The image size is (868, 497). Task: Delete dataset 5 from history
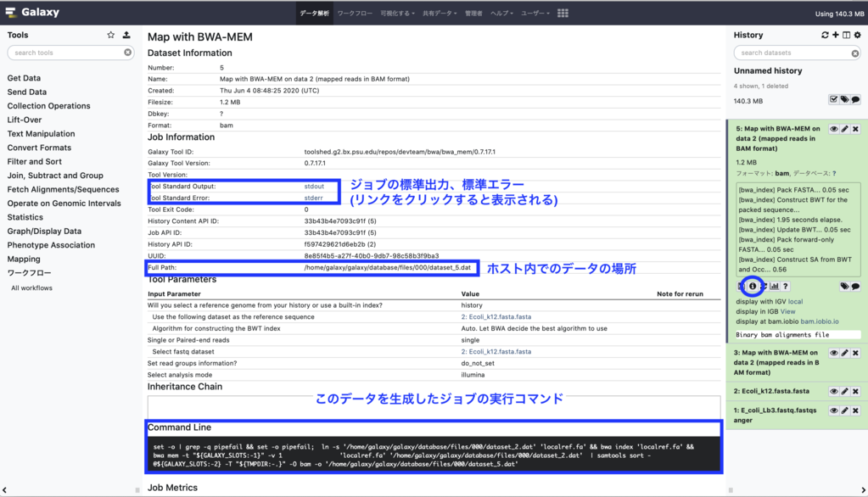click(856, 129)
